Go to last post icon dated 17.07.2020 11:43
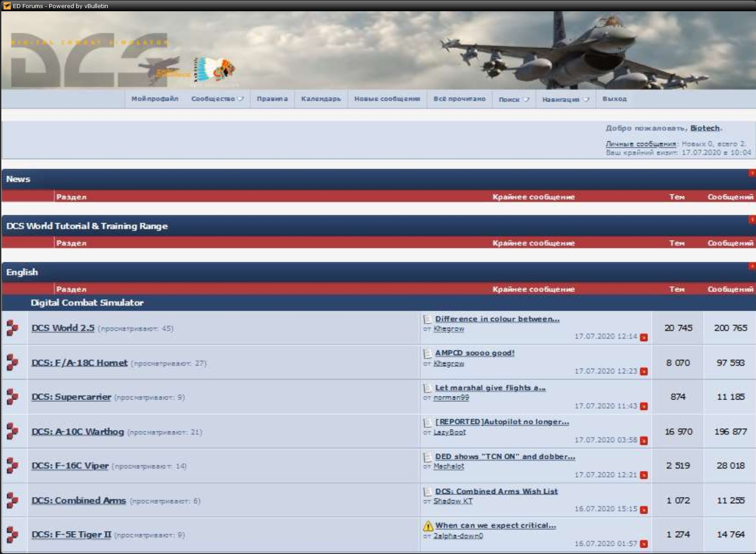The width and height of the screenshot is (756, 554). coord(644,406)
